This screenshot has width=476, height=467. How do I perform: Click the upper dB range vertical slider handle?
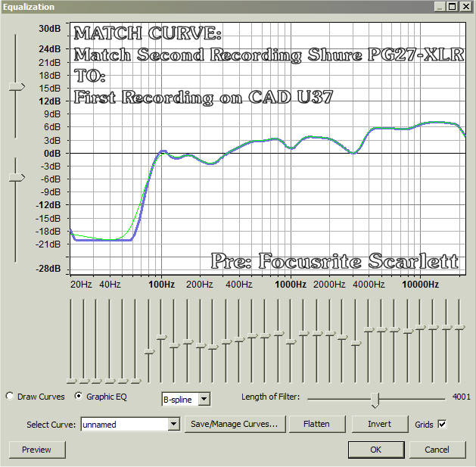tap(17, 87)
